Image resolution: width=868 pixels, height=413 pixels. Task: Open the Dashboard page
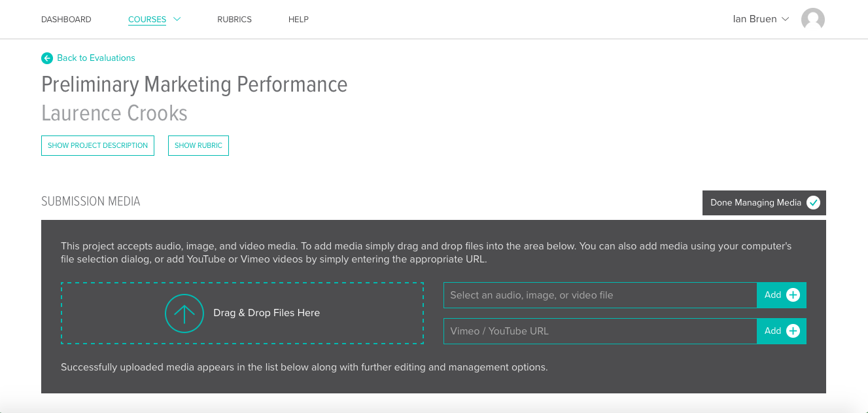coord(66,20)
